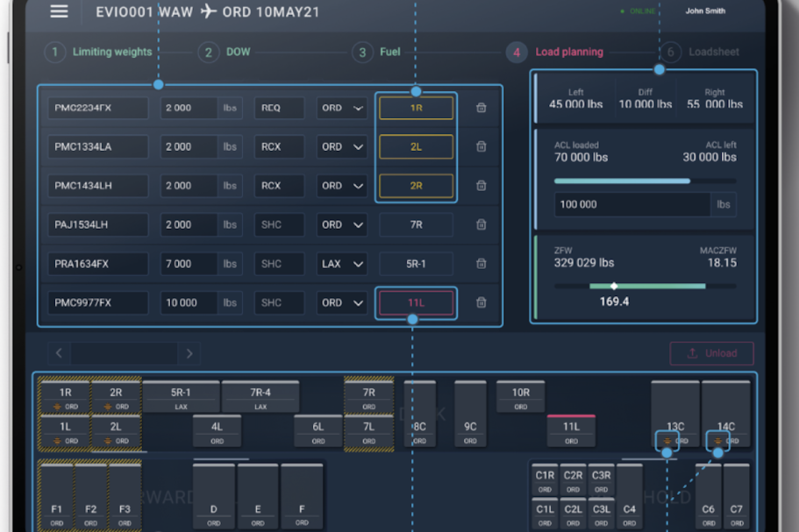799x532 pixels.
Task: Open destination dropdown for PMC9977FX
Action: (x=341, y=303)
